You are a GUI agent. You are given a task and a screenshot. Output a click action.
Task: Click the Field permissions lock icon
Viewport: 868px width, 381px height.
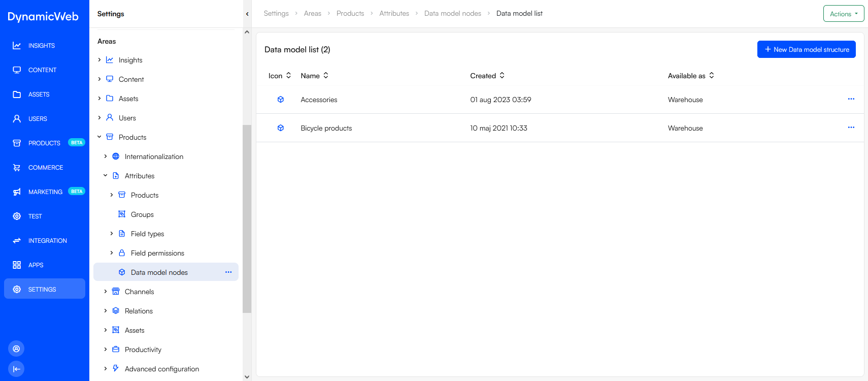(x=122, y=253)
